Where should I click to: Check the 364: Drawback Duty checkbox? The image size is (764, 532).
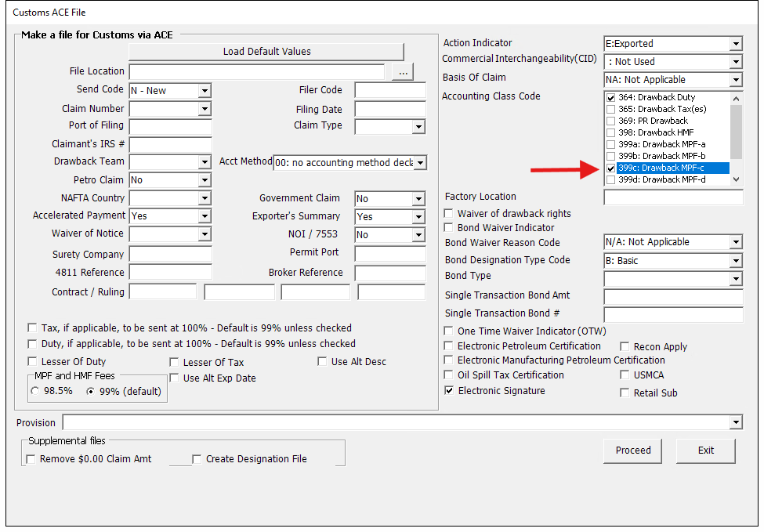point(610,97)
